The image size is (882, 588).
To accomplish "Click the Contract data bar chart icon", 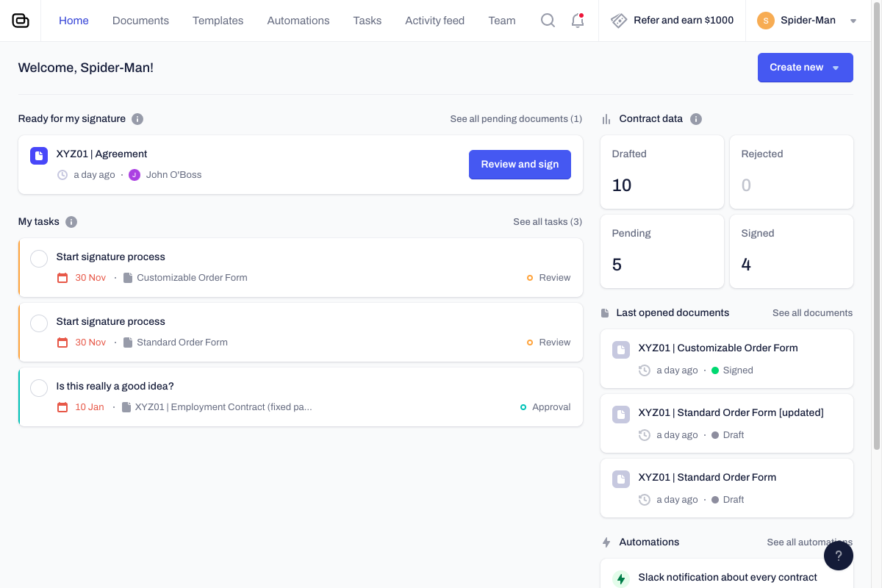I will tap(606, 119).
